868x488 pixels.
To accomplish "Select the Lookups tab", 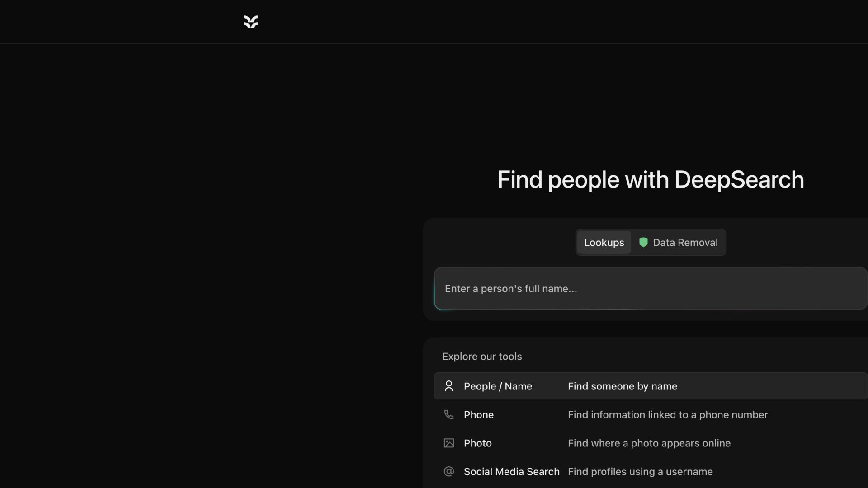I will coord(604,243).
